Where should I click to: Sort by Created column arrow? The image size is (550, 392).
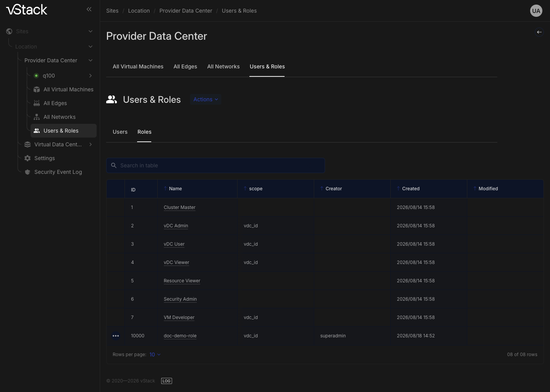398,188
